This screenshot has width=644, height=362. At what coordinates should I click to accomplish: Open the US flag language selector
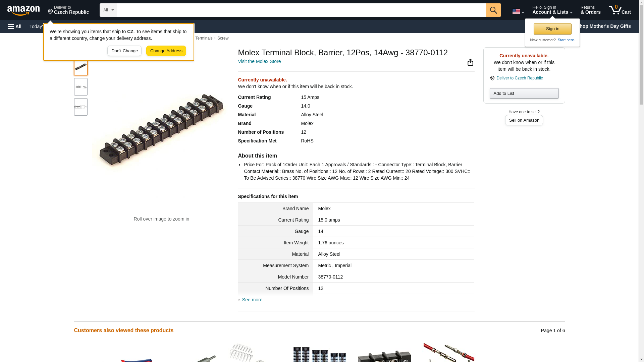click(518, 11)
